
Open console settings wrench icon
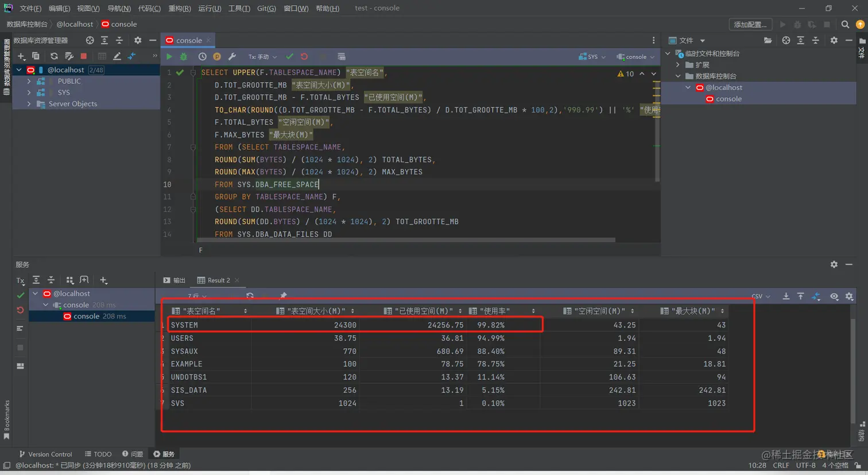click(232, 57)
